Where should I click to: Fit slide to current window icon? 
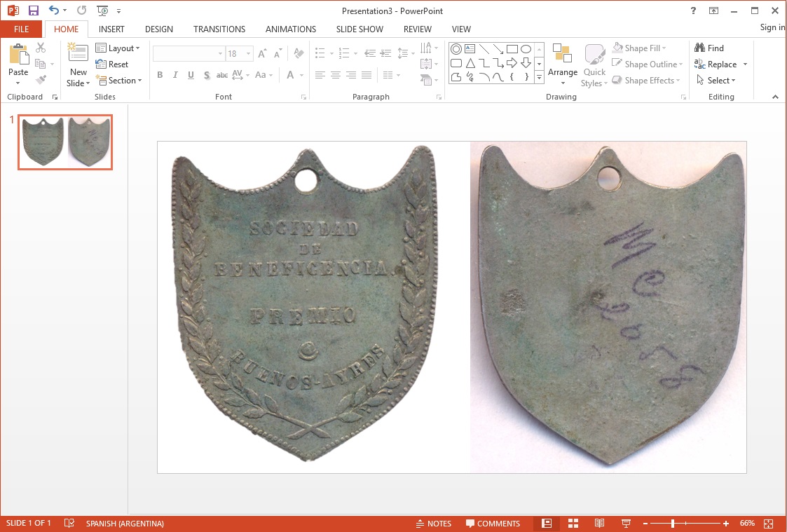[768, 524]
